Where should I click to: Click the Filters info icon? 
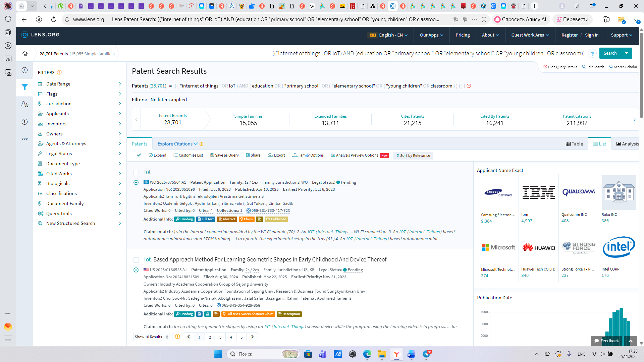click(x=59, y=72)
